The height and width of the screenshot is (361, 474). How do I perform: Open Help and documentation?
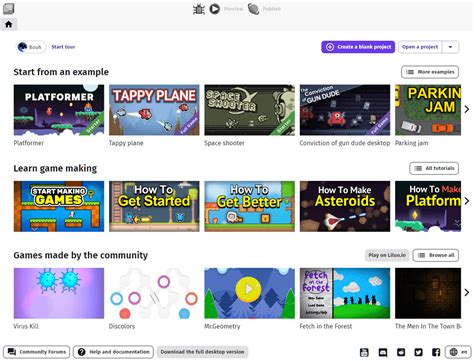click(113, 352)
